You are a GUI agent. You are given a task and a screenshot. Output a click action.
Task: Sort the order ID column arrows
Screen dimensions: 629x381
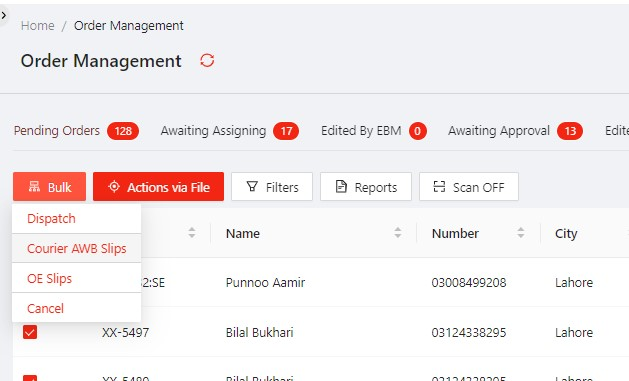(192, 233)
